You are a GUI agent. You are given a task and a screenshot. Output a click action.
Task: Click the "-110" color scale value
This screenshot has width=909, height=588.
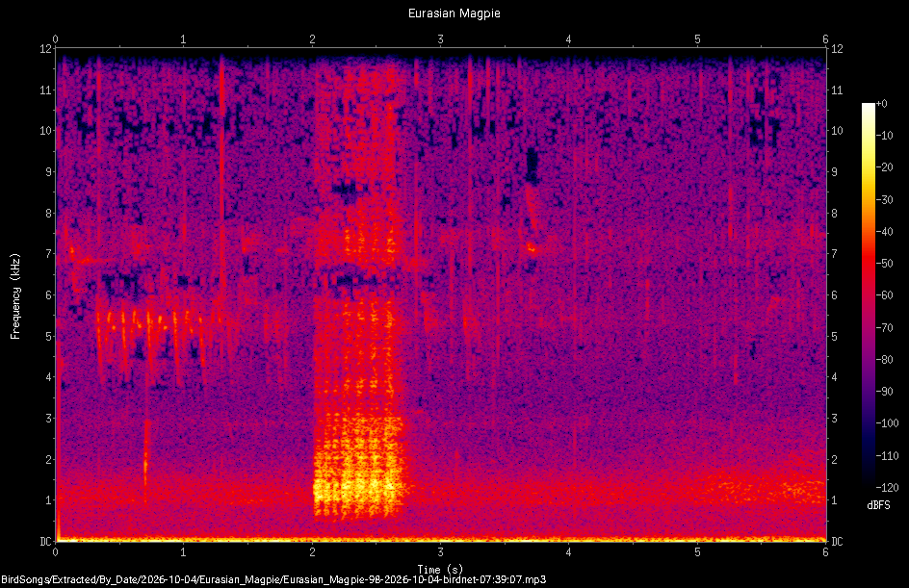[x=887, y=456]
